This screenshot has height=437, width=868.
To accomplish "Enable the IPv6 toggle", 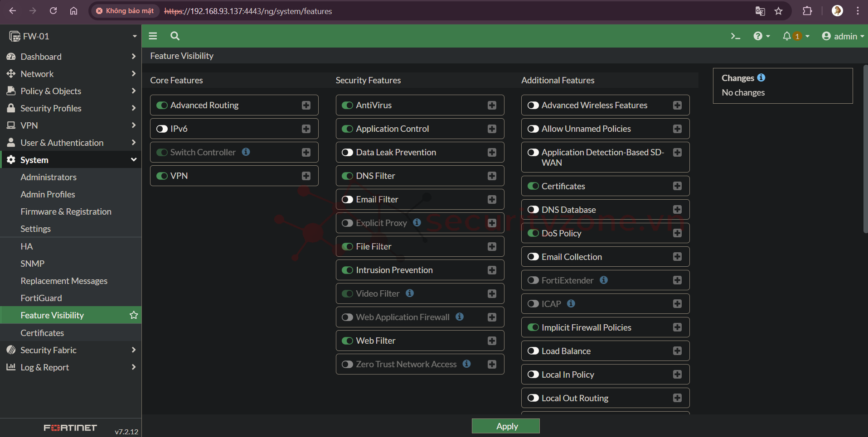I will tap(162, 129).
